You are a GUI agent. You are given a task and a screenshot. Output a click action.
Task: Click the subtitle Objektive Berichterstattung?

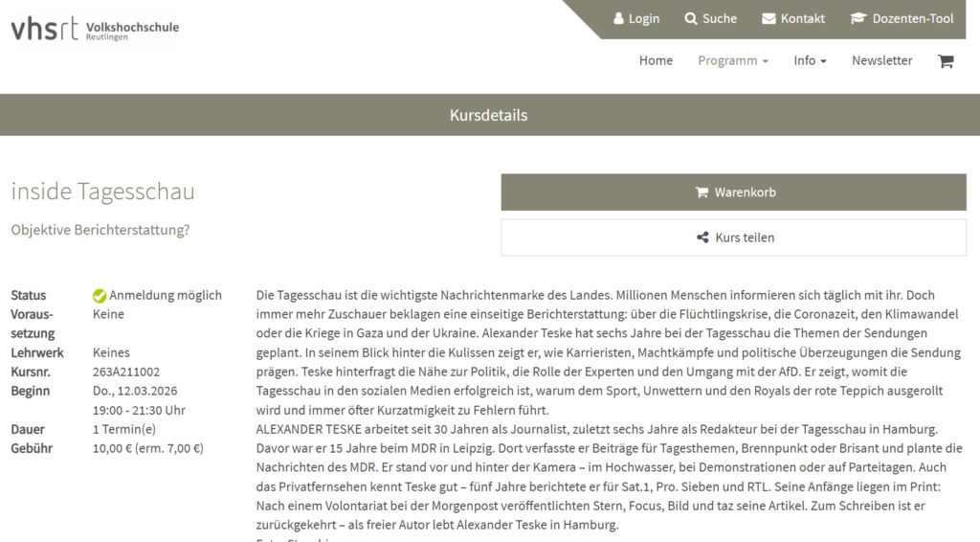click(x=100, y=230)
